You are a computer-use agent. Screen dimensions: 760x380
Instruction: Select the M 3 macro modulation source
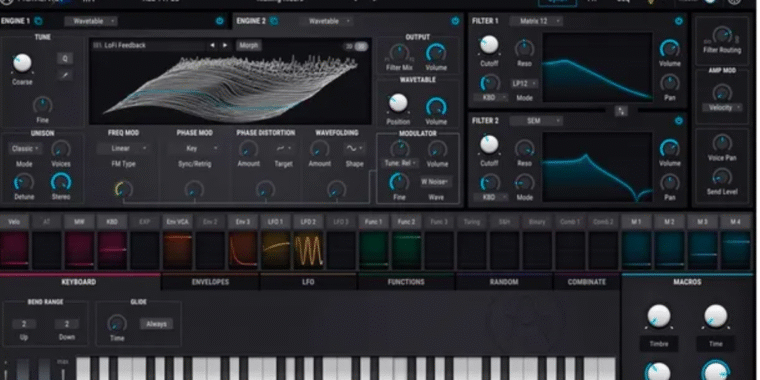(703, 222)
